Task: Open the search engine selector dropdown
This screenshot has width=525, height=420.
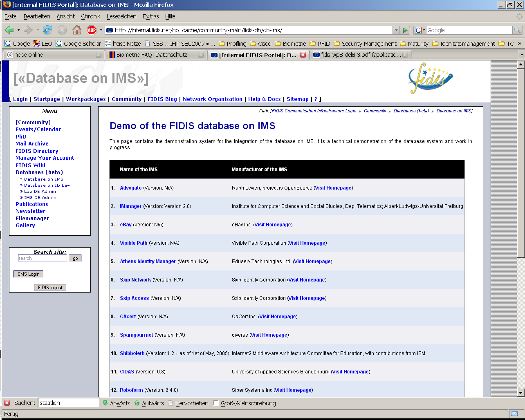Action: click(x=420, y=30)
